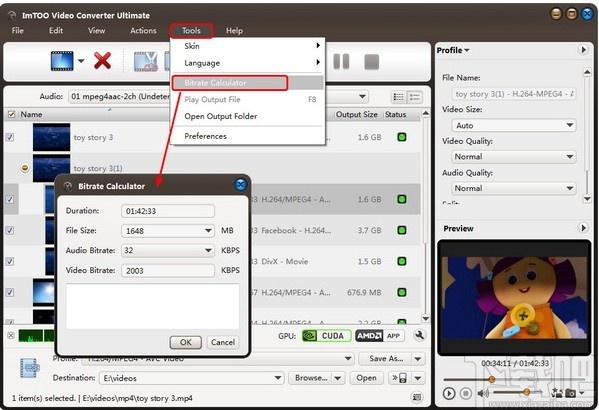Screen dimensions: 599x410
Task: Open the Audio track dropdown
Action: click(363, 97)
